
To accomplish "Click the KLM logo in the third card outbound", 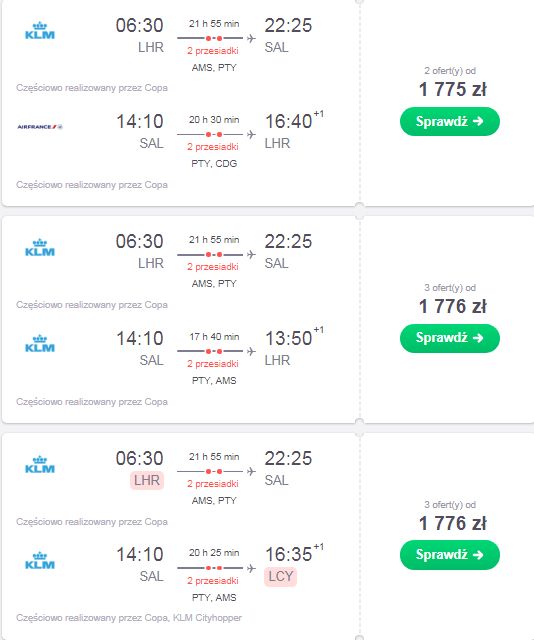I will [40, 464].
